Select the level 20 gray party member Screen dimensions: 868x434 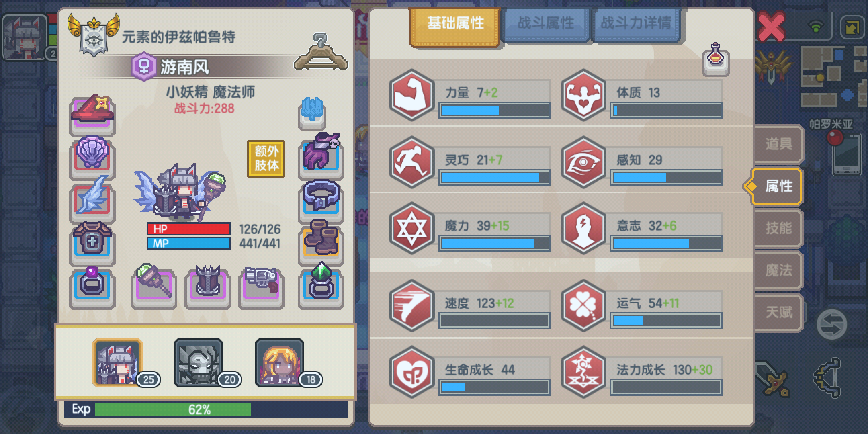[x=199, y=363]
